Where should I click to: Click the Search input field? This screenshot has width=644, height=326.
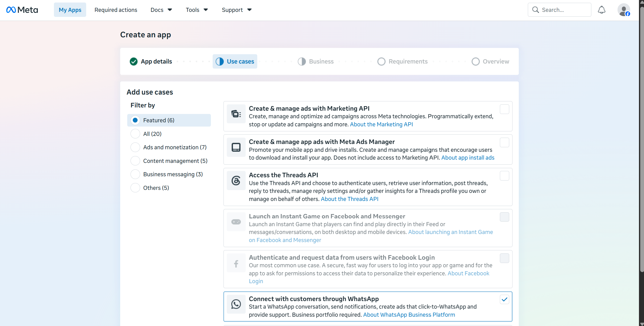tap(560, 10)
